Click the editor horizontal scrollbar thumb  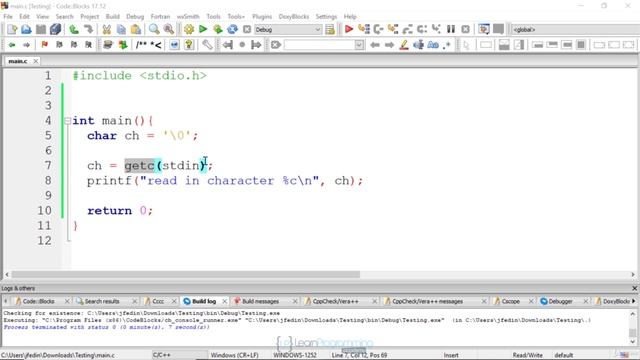[186, 275]
